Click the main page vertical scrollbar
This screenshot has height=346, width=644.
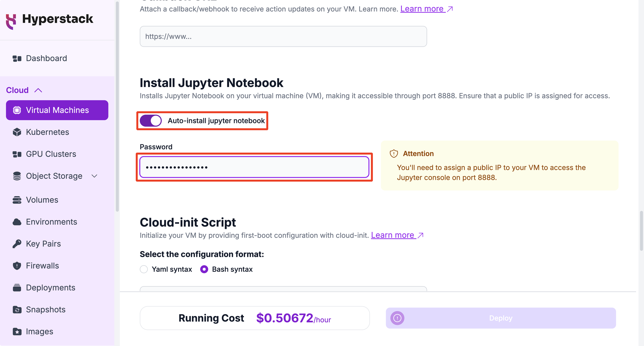click(641, 231)
